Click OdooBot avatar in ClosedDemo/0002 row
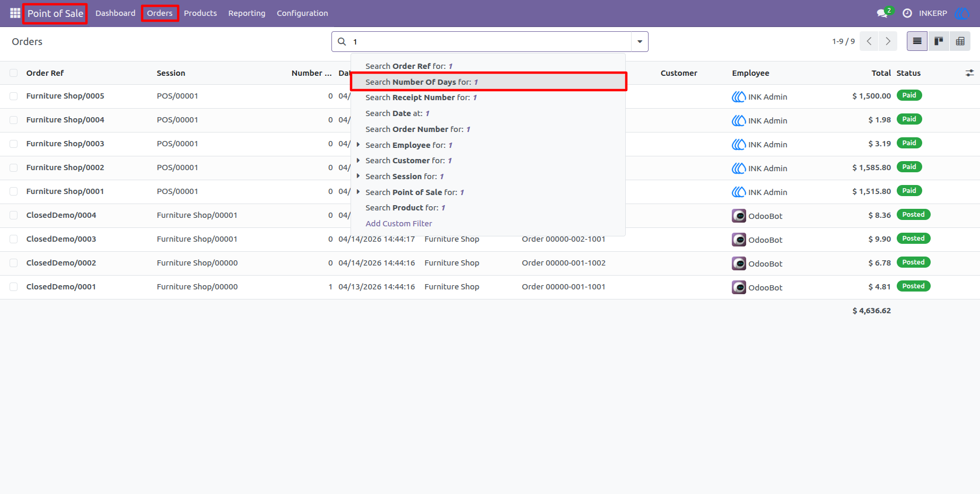 pyautogui.click(x=739, y=263)
